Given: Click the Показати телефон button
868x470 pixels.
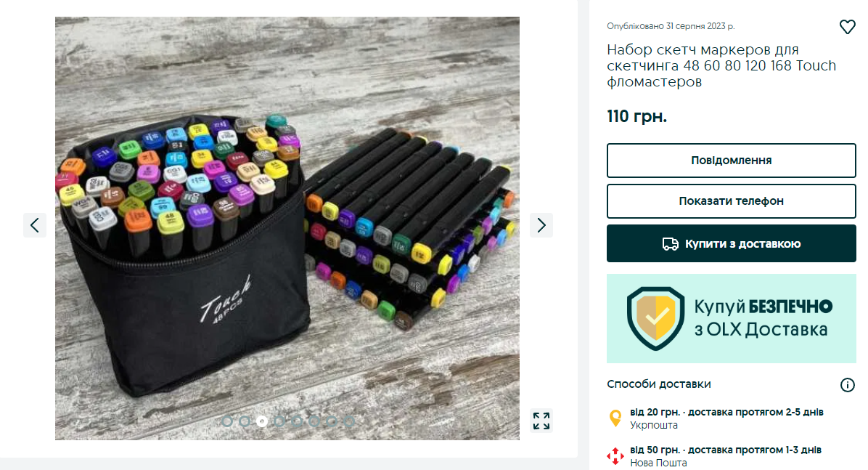Looking at the screenshot, I should tap(732, 200).
